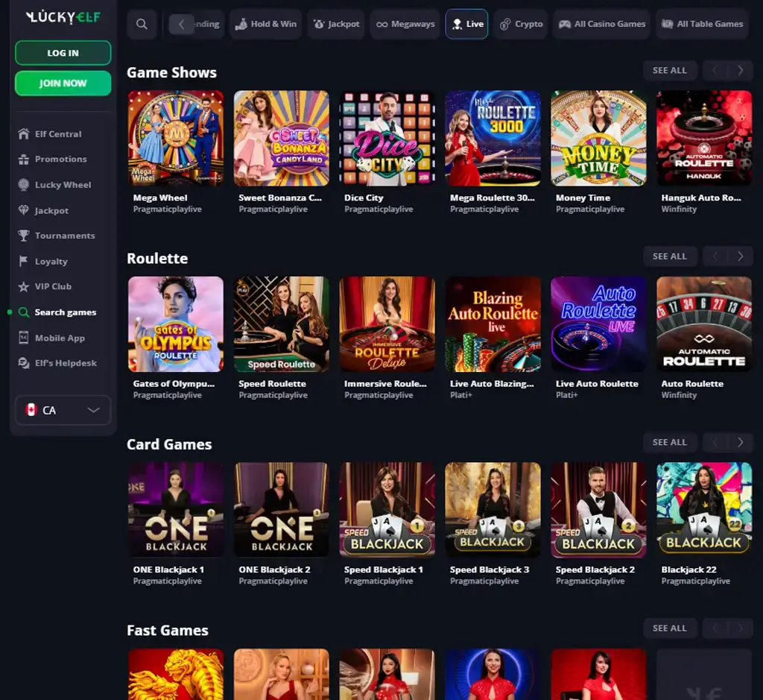Open Speed Blackjack 3 thumbnail
Viewport: 763px width, 700px height.
tap(493, 510)
